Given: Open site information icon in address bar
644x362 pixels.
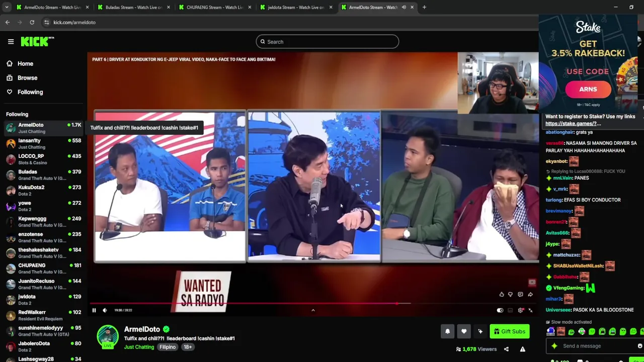Looking at the screenshot, I should pyautogui.click(x=47, y=23).
